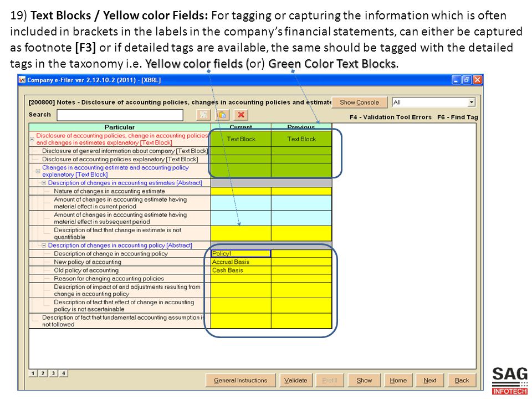Open General Instructions
This screenshot has height=399, width=532.
[241, 380]
